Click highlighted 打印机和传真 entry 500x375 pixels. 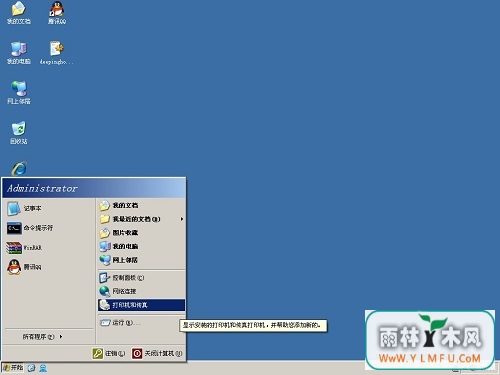click(x=141, y=305)
